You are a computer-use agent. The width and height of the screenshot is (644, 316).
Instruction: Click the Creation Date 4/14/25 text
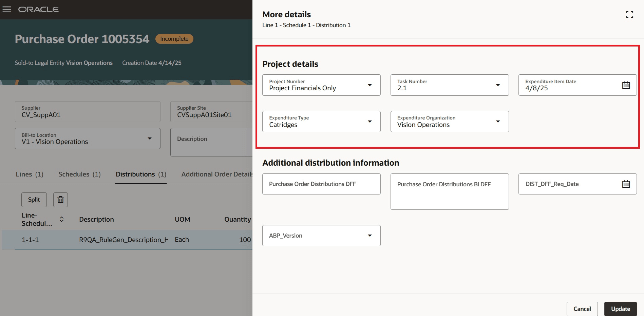(152, 63)
